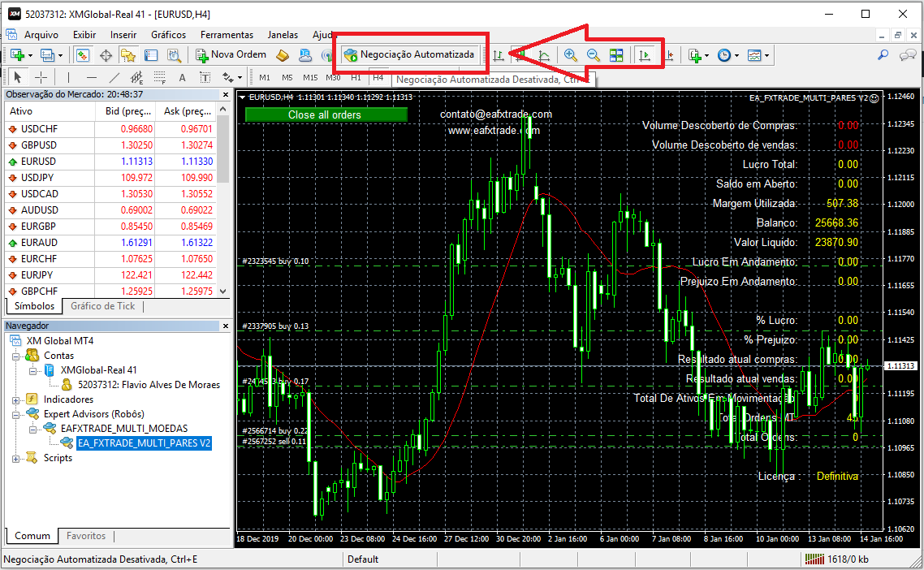Open the Indicators dropdown arrow
This screenshot has width=924, height=570.
706,54
